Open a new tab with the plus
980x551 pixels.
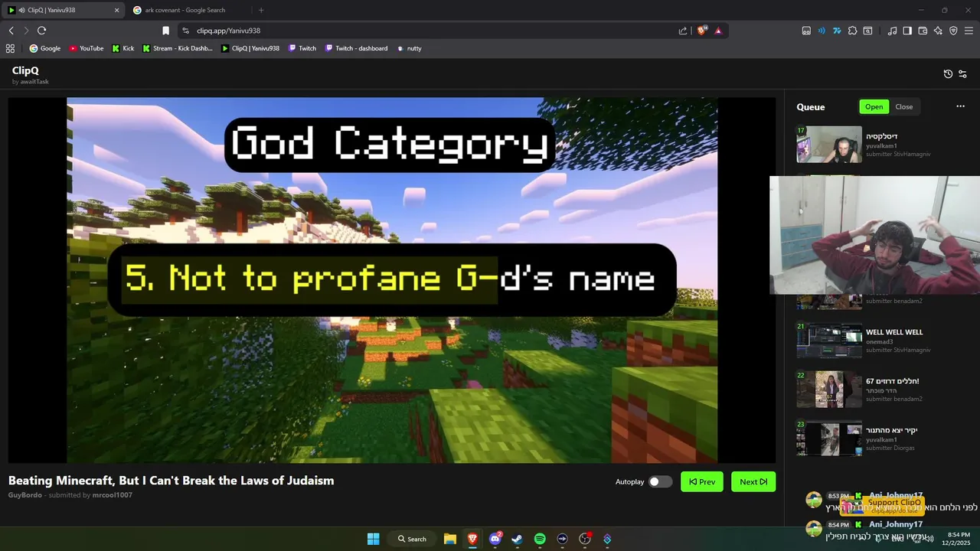(261, 10)
